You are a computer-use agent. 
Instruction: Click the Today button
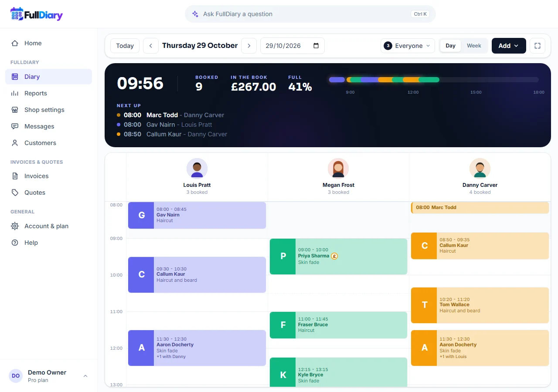tap(125, 46)
